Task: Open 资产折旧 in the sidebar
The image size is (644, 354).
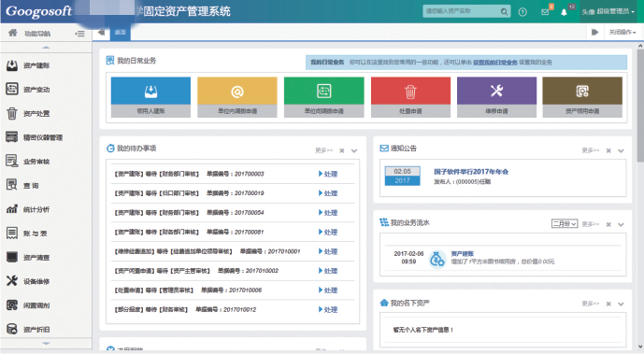Action: tap(36, 330)
